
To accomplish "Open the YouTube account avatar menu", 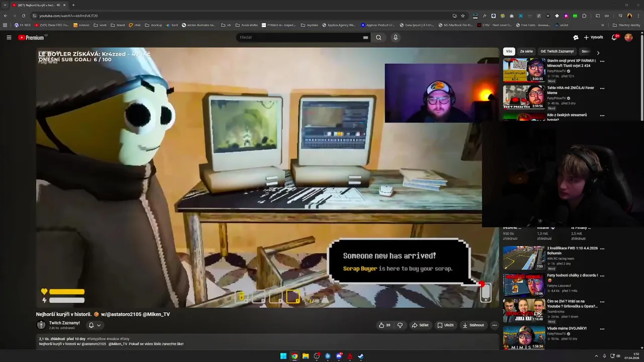I will 628,37.
